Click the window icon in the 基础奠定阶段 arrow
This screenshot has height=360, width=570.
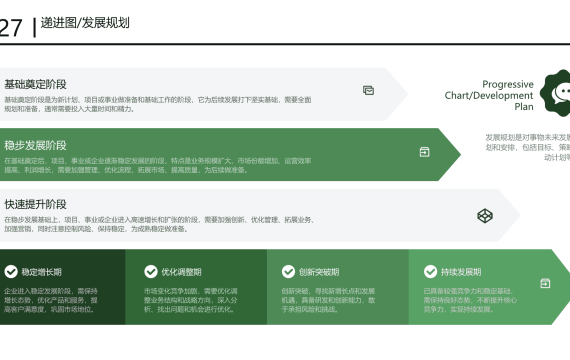tap(368, 91)
